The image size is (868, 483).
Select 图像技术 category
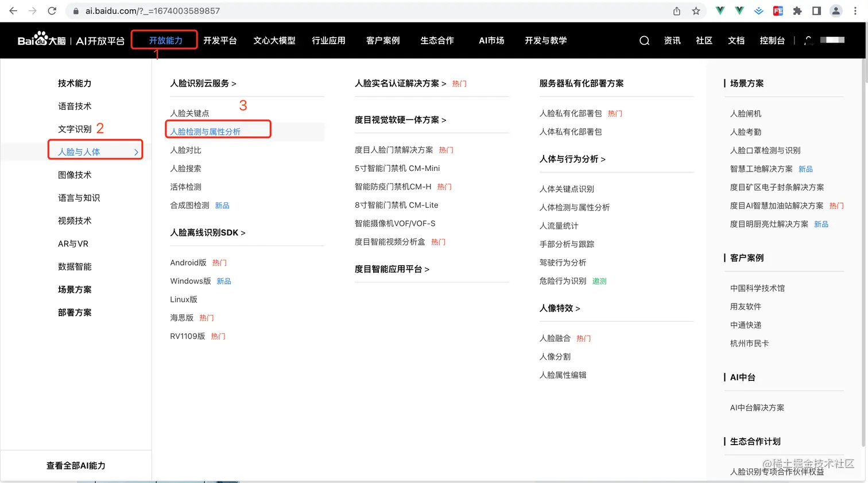[x=75, y=175]
